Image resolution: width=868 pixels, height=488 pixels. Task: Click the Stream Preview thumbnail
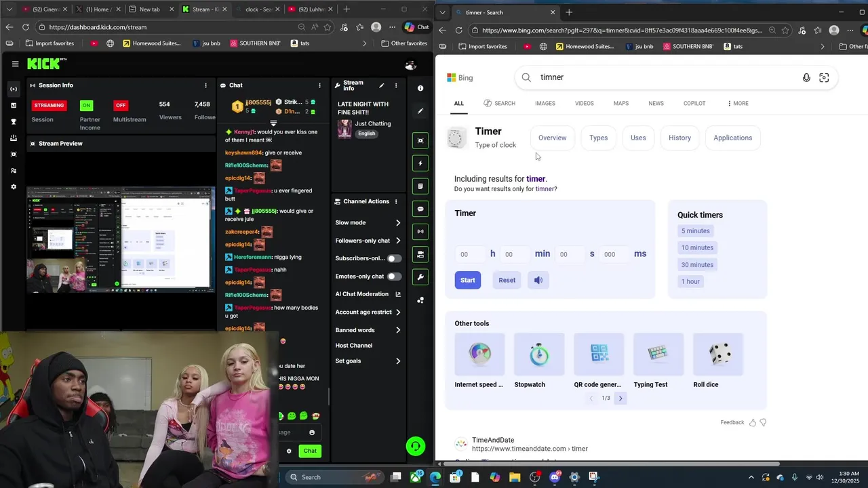[119, 241]
